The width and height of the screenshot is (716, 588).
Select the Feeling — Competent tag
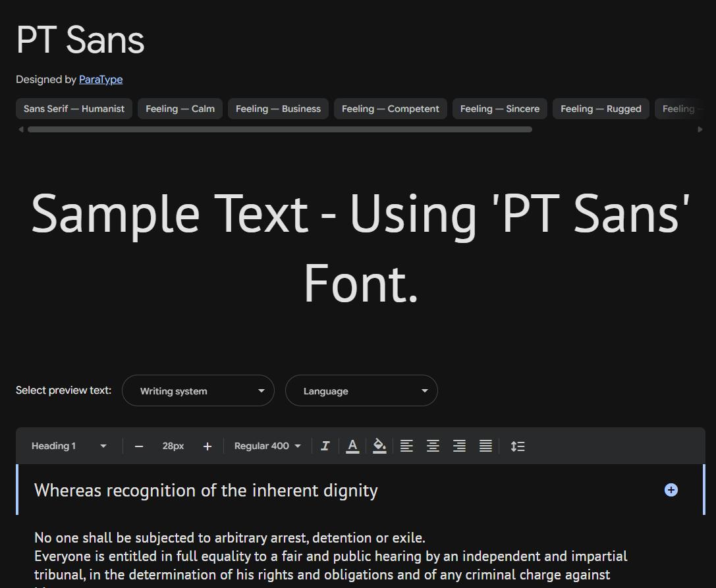click(391, 109)
